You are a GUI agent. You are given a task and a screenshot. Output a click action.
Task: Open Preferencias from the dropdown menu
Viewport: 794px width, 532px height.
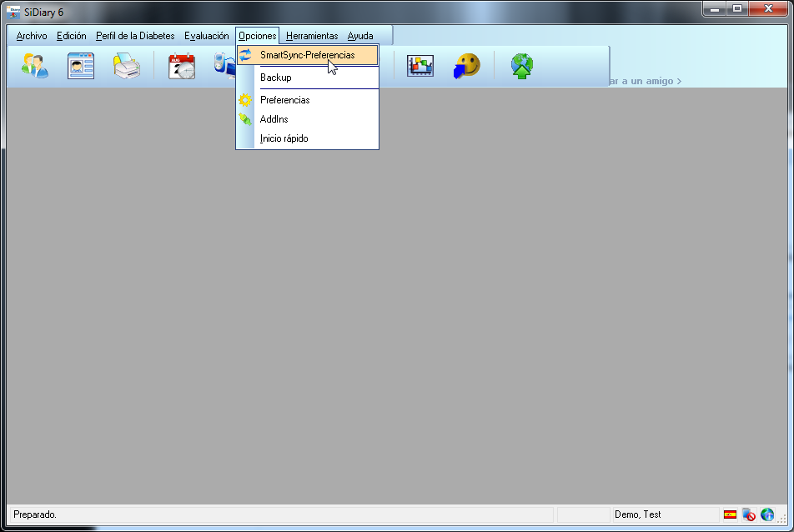284,100
